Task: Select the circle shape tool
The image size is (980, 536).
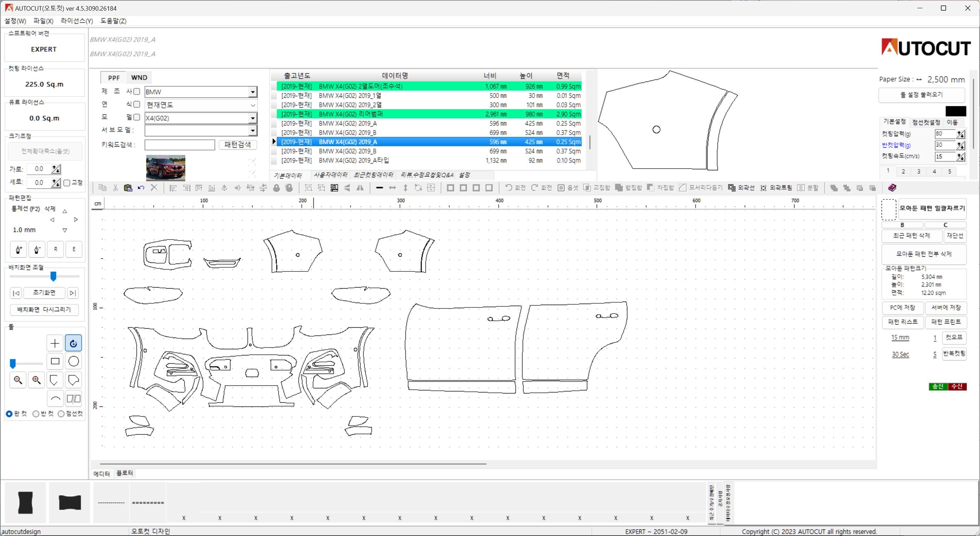Action: click(x=73, y=362)
